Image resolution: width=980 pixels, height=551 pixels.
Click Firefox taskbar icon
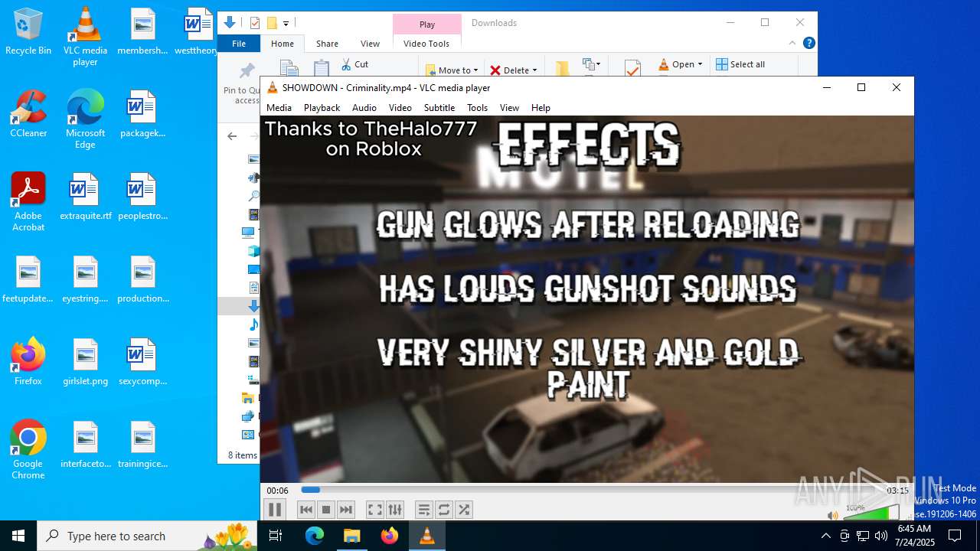click(x=390, y=536)
